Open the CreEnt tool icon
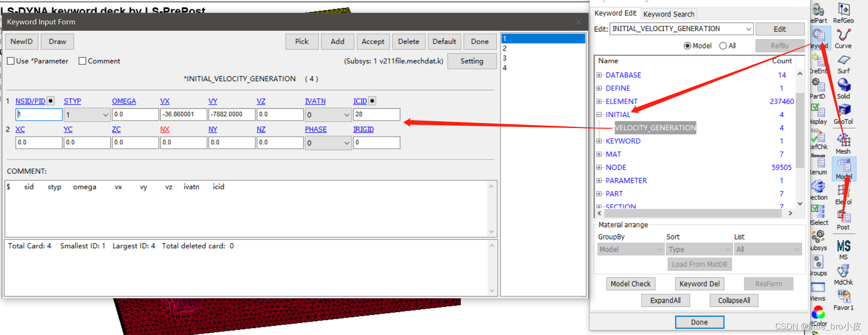 coord(818,64)
